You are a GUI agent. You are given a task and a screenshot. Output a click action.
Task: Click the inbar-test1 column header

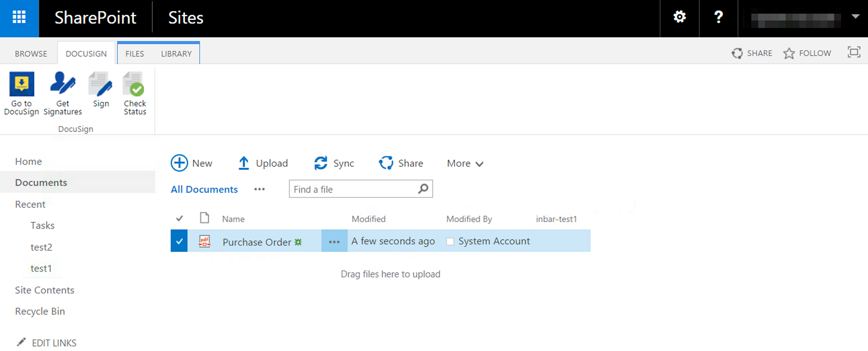coord(556,219)
